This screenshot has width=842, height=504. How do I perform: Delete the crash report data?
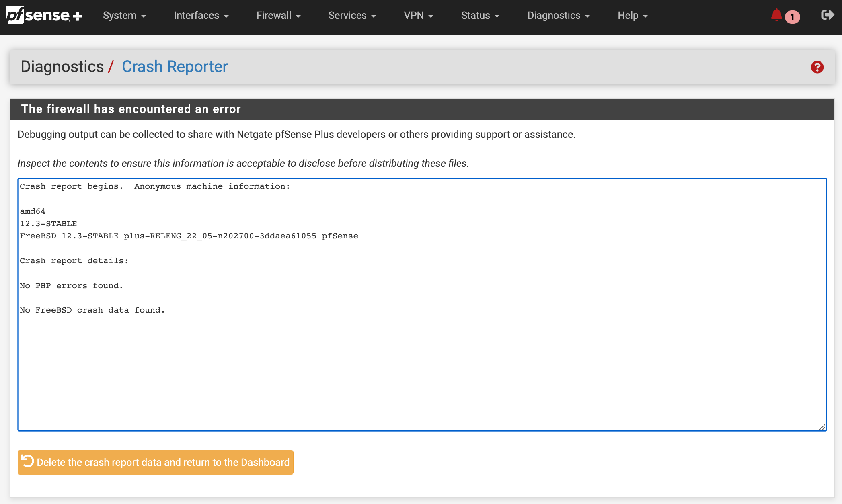click(155, 462)
